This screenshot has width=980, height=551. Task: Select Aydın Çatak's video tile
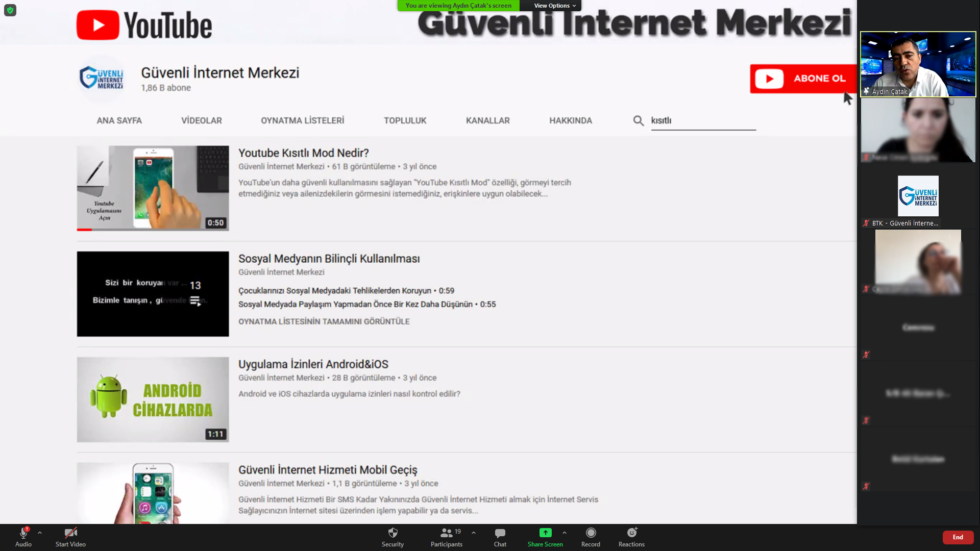click(918, 64)
